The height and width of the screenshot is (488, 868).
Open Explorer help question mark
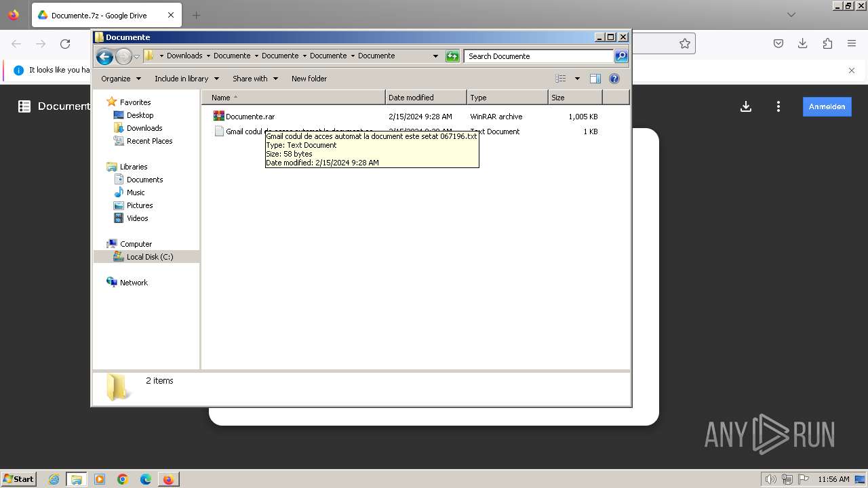(614, 79)
